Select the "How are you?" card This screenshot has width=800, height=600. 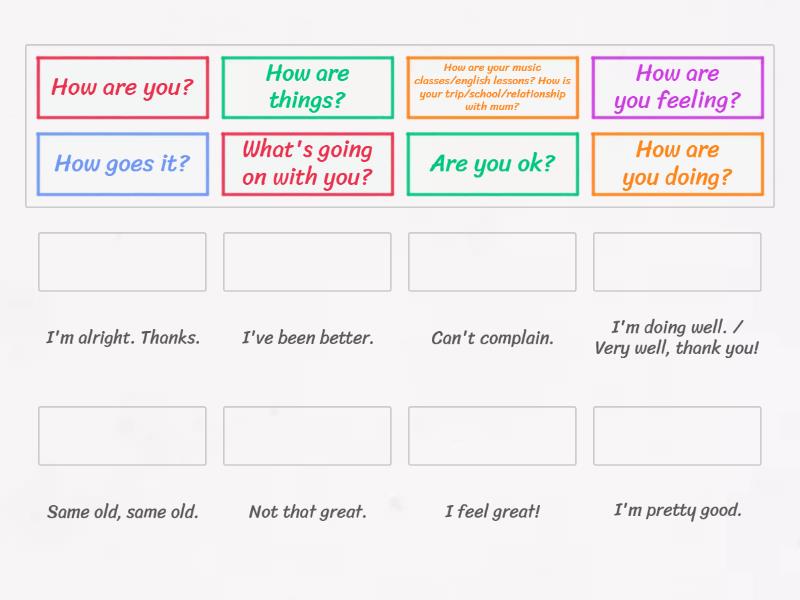coord(122,87)
